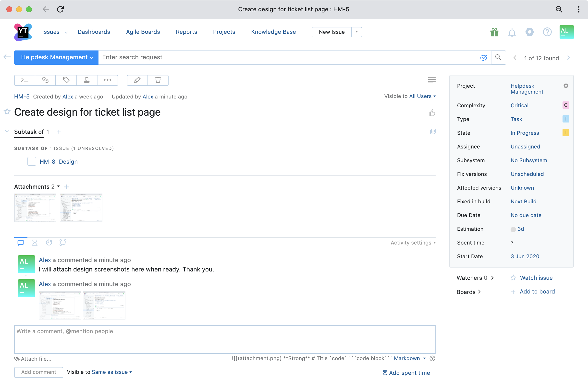Click the In Progress state color badge

click(566, 133)
